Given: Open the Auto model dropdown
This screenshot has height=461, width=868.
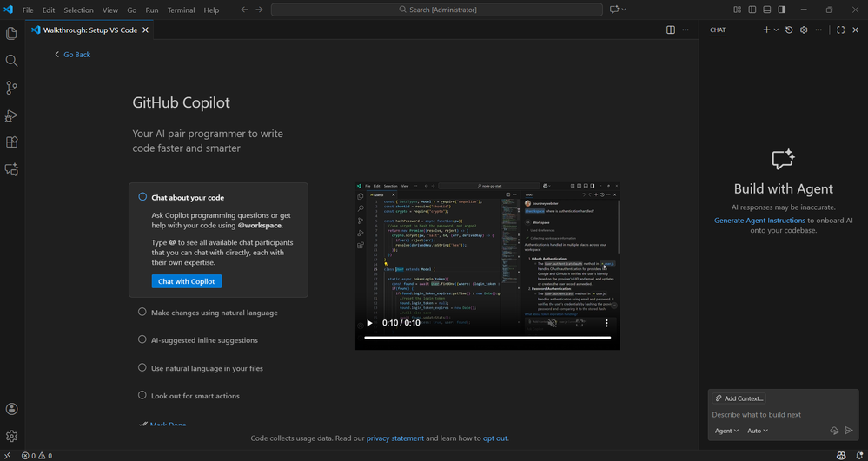Looking at the screenshot, I should tap(758, 431).
